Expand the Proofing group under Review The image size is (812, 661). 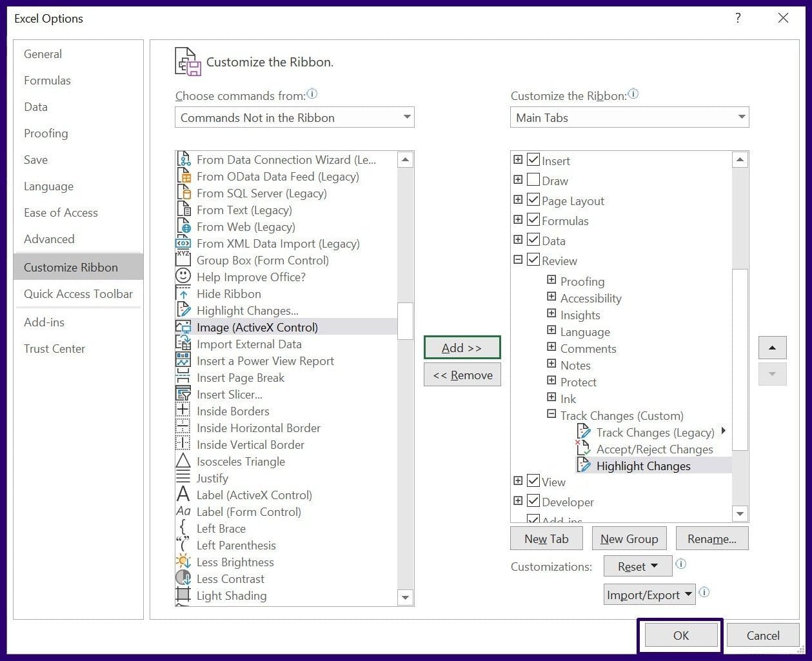click(x=551, y=280)
